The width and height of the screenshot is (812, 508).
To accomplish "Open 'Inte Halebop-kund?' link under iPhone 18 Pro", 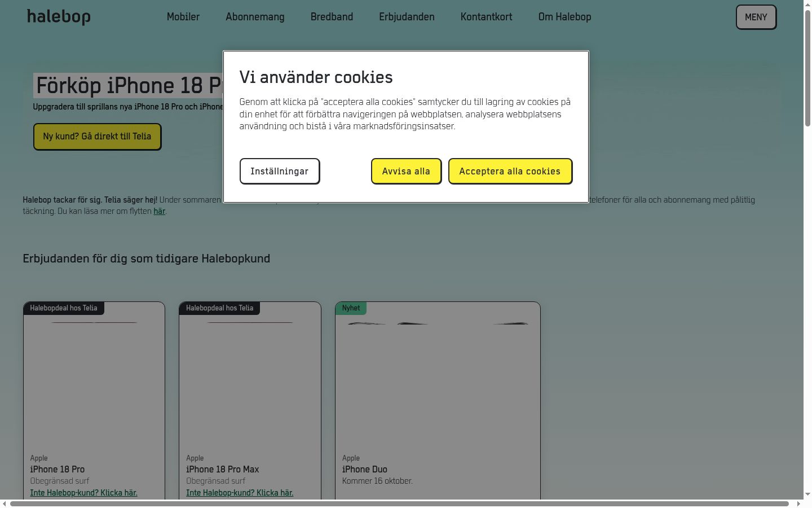I will (83, 493).
